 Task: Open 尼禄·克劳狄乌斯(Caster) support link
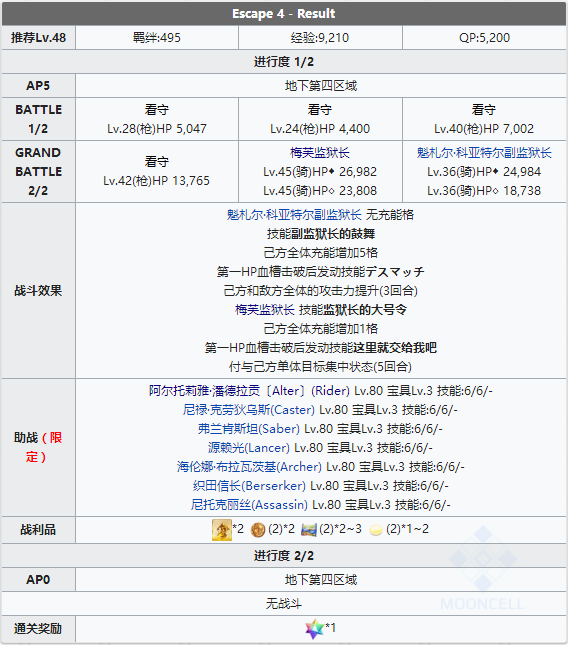point(249,409)
